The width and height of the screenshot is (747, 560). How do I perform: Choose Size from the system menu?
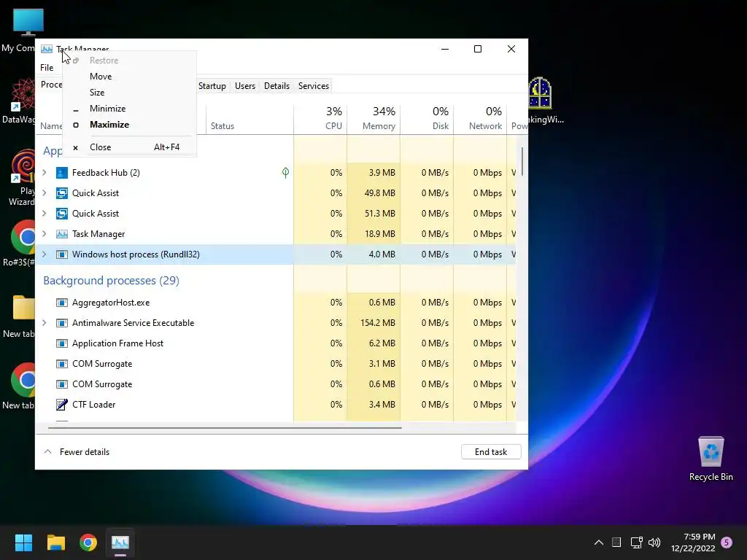tap(129, 93)
